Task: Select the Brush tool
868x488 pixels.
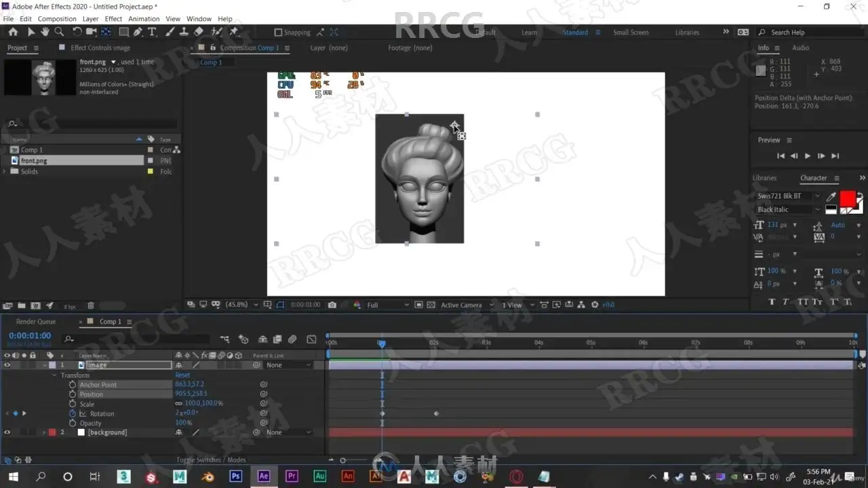Action: click(x=170, y=32)
